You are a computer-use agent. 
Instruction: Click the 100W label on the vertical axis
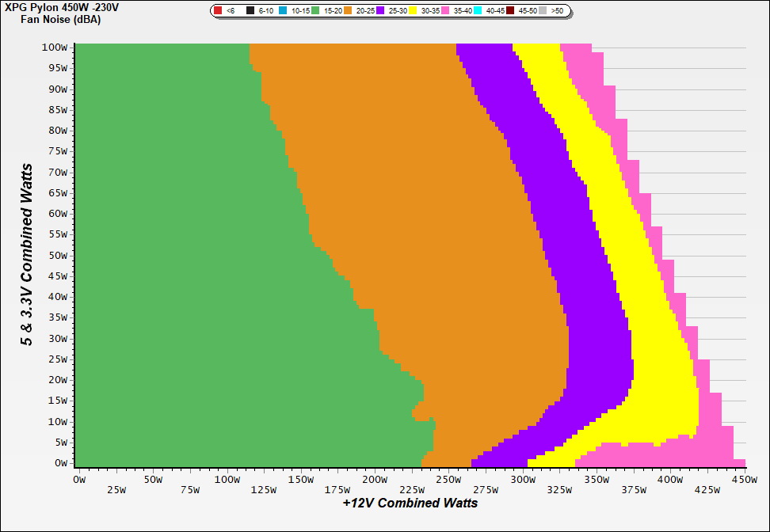tap(57, 47)
